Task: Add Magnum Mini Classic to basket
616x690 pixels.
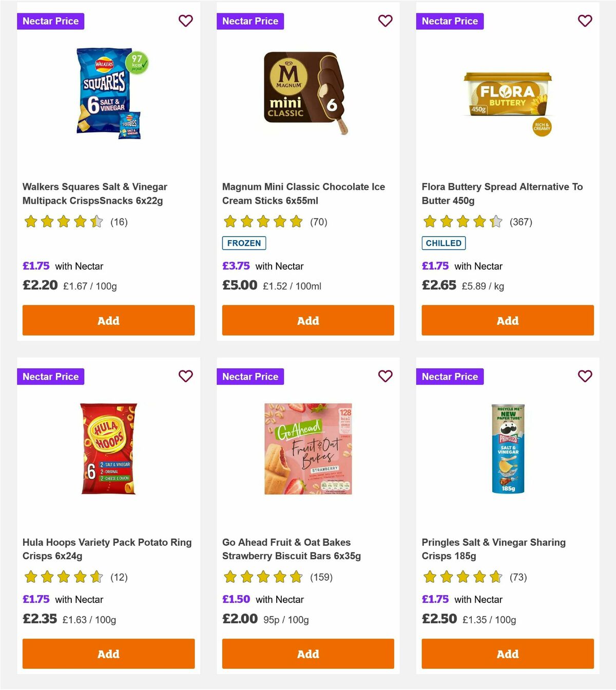Action: 307,320
